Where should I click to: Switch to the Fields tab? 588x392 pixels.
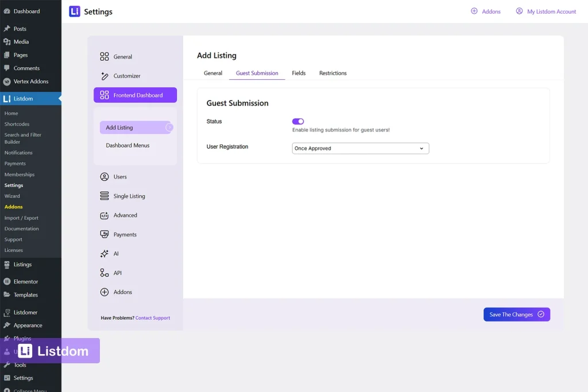click(299, 73)
